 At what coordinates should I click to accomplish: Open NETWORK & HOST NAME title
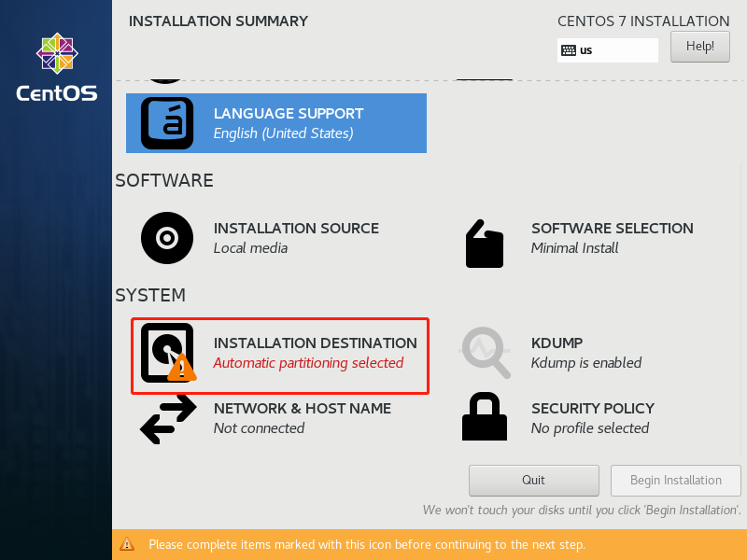[302, 409]
